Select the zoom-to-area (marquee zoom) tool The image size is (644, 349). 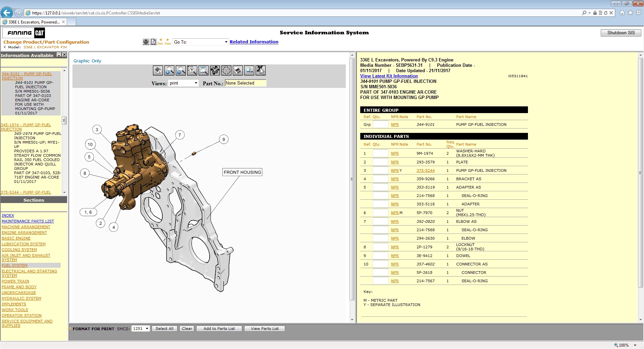pos(192,70)
